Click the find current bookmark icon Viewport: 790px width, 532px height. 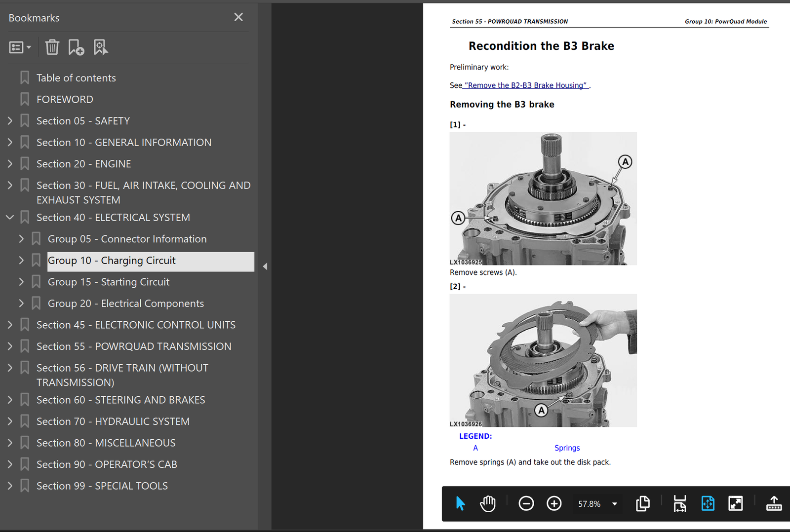tap(101, 47)
